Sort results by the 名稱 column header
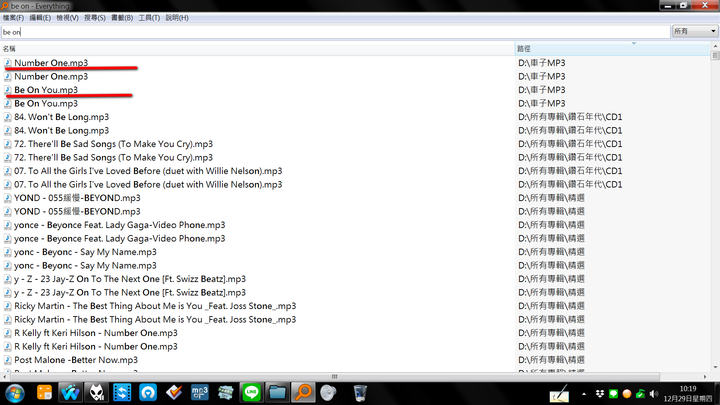The height and width of the screenshot is (405, 720). 257,49
